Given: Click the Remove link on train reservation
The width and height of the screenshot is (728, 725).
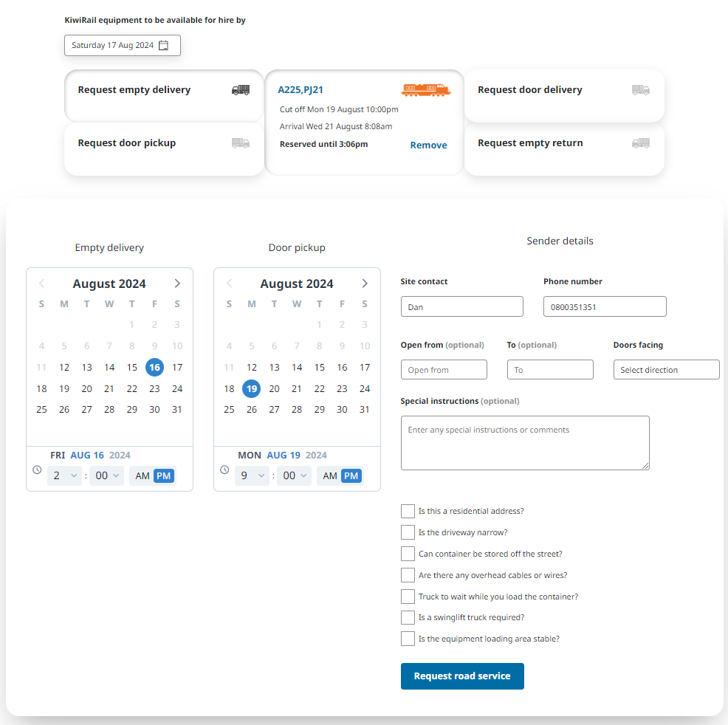Looking at the screenshot, I should pyautogui.click(x=428, y=145).
